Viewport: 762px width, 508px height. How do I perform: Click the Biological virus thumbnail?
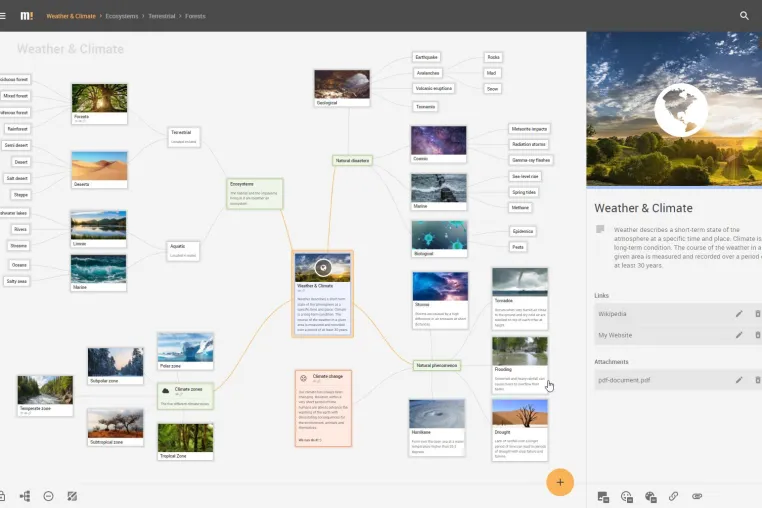tap(439, 235)
